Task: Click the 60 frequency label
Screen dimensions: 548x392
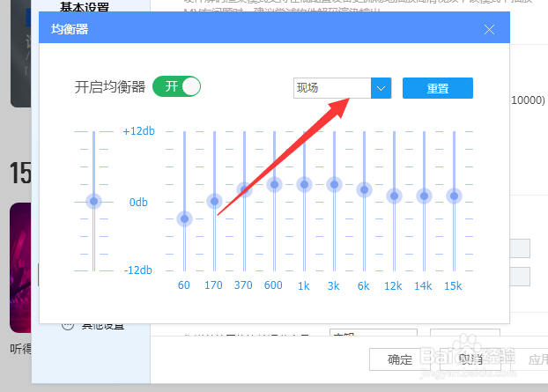Action: coord(184,285)
